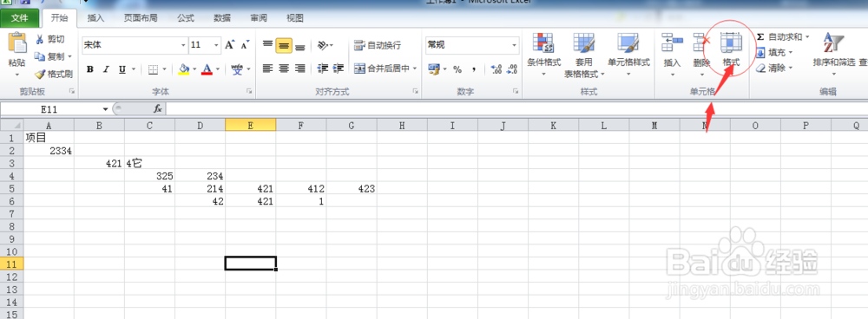Click Wrap Text (自动换行)
The height and width of the screenshot is (319, 868).
[378, 45]
